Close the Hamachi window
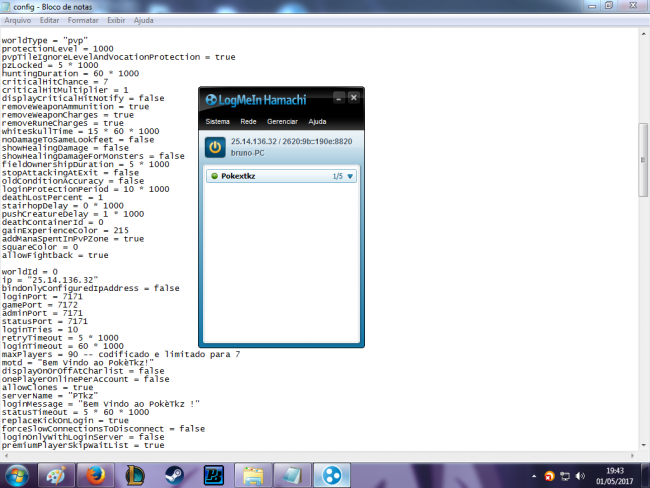 pyautogui.click(x=354, y=98)
